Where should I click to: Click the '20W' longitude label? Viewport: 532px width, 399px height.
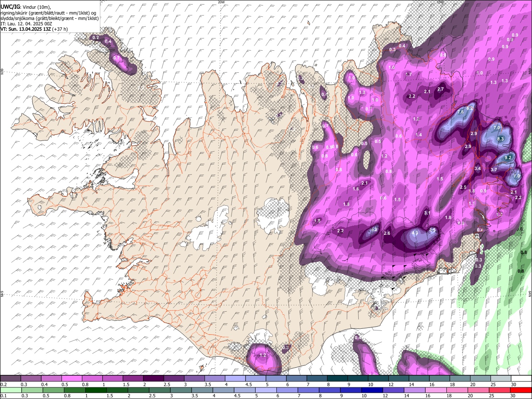[x=221, y=2]
